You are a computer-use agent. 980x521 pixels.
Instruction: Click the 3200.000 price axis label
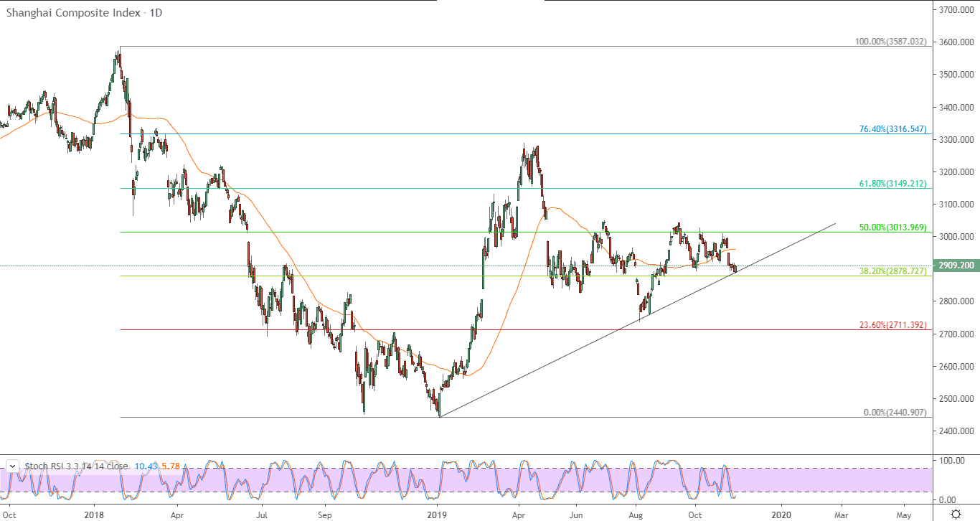(x=956, y=172)
